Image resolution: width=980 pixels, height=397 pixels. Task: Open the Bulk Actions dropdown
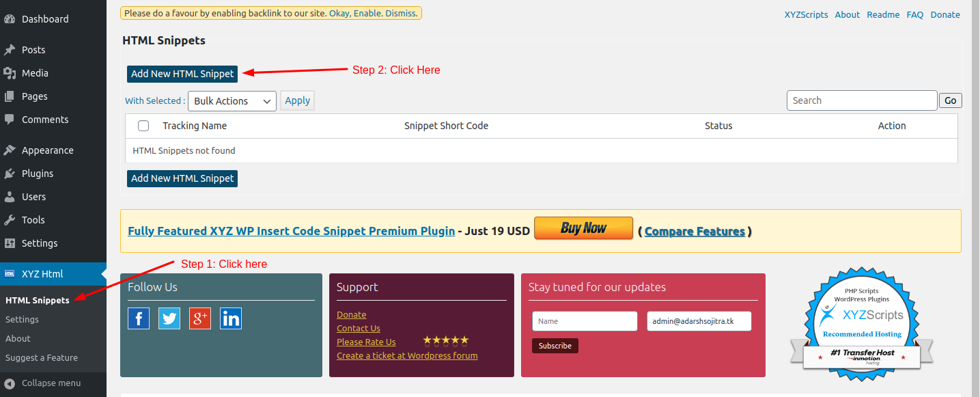(232, 101)
